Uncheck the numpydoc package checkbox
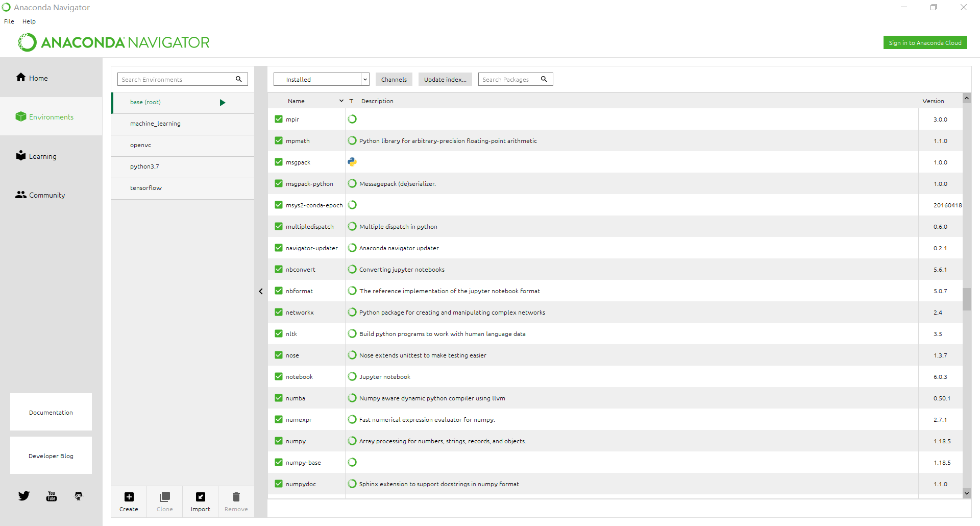 pos(279,484)
